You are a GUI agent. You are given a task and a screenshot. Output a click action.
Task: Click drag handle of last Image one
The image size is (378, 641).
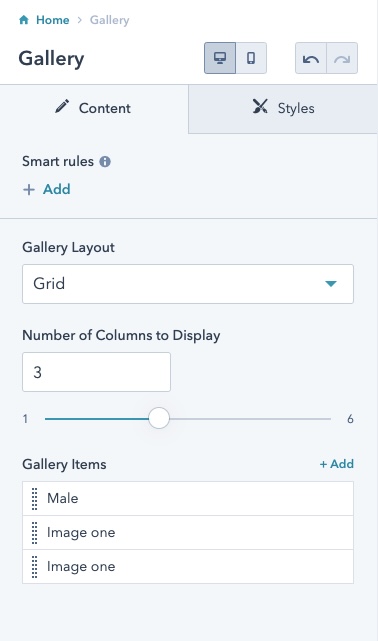(35, 567)
